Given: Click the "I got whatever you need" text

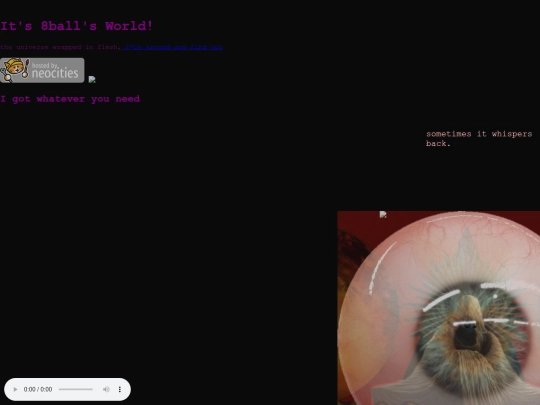Looking at the screenshot, I should click(x=70, y=99).
